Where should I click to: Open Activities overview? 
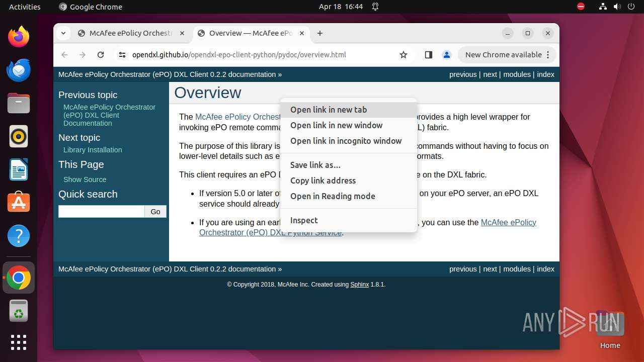click(x=25, y=7)
